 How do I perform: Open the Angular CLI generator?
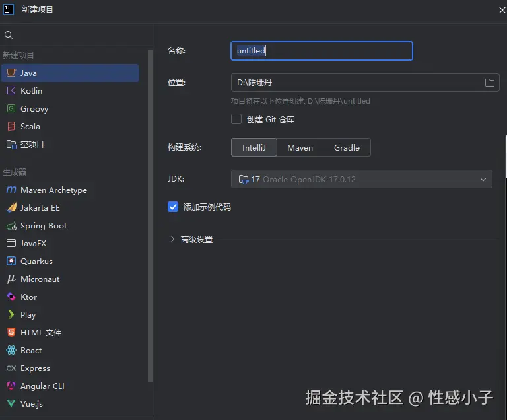click(x=70, y=386)
